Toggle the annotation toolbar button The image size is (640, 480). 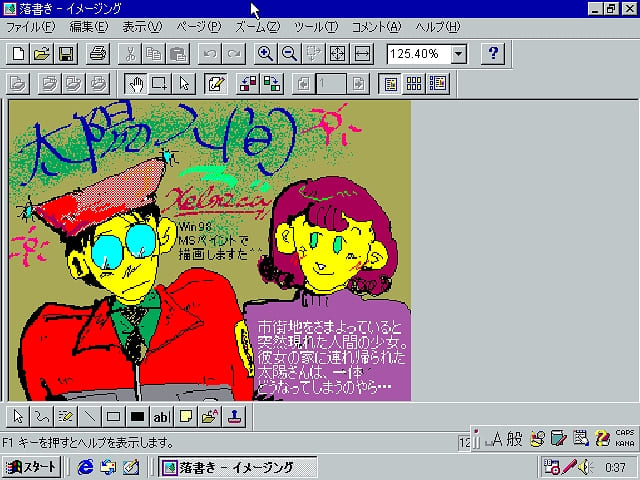[216, 83]
